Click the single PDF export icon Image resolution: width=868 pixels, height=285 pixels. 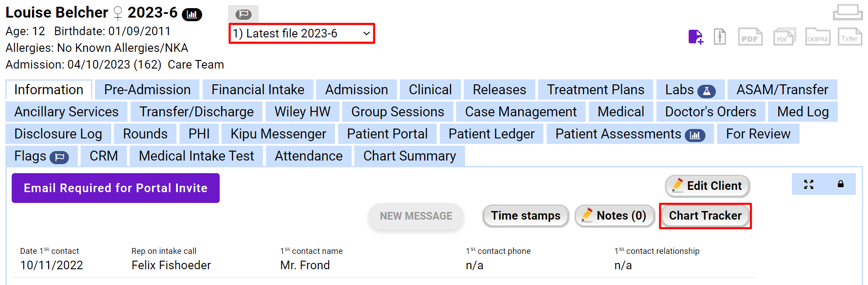click(750, 37)
